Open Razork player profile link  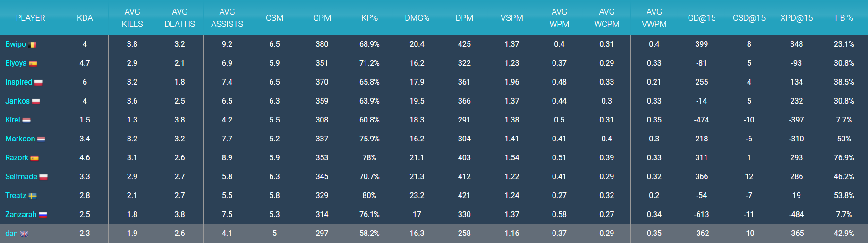tap(17, 158)
